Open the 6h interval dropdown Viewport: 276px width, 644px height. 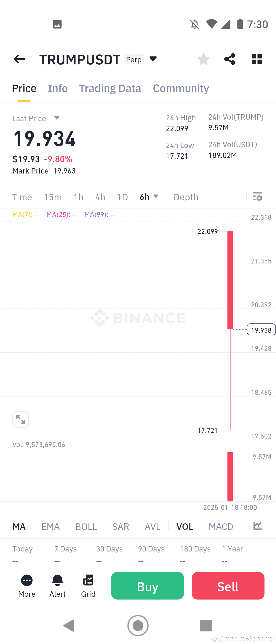click(149, 197)
